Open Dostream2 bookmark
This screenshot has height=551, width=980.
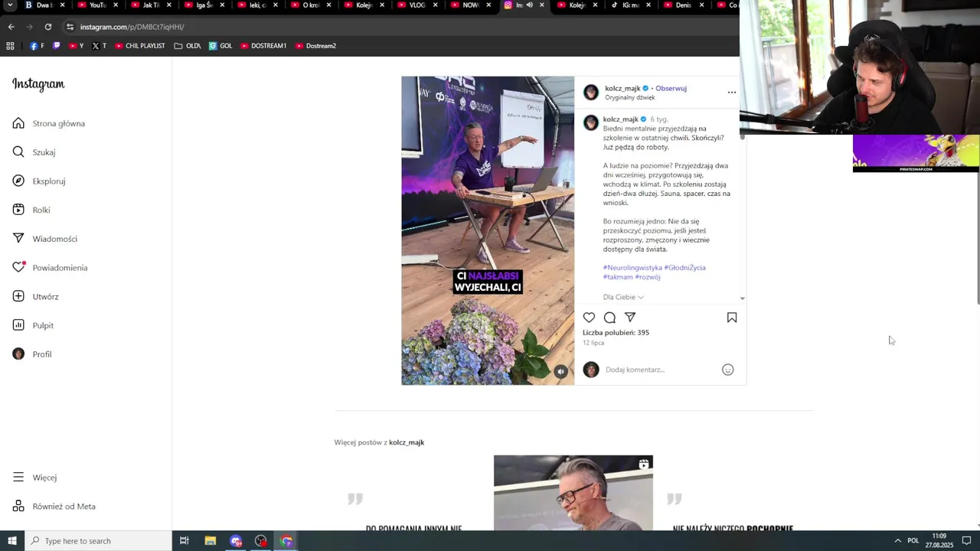point(315,46)
